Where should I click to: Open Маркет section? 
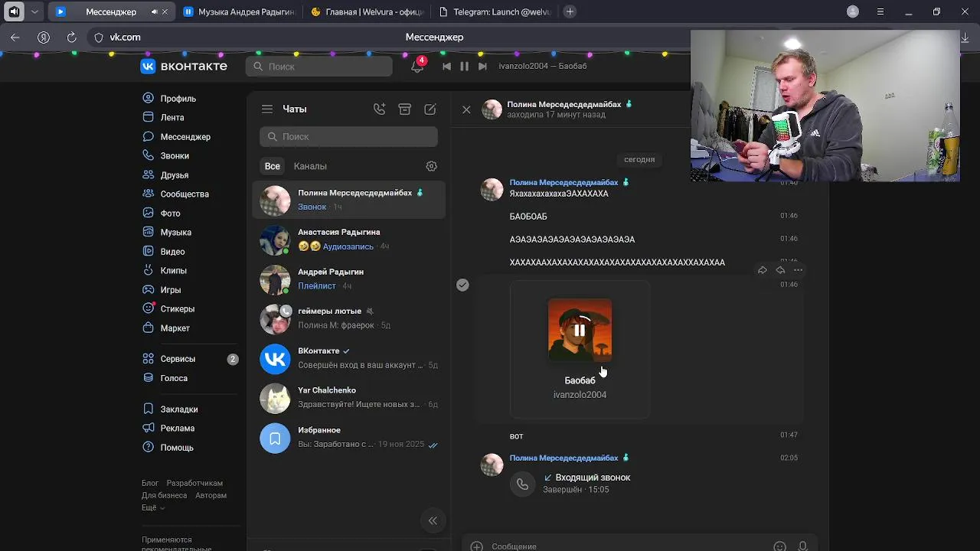166,328
